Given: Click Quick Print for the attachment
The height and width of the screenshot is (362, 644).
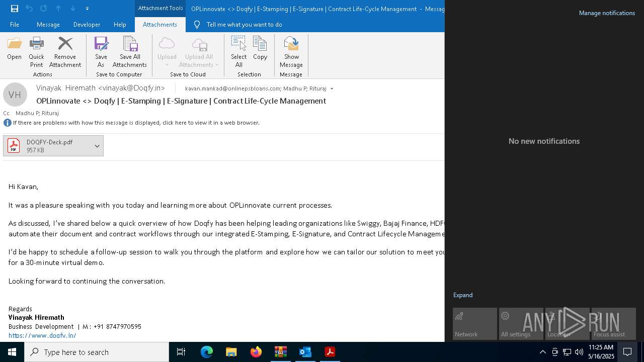Looking at the screenshot, I should (36, 52).
